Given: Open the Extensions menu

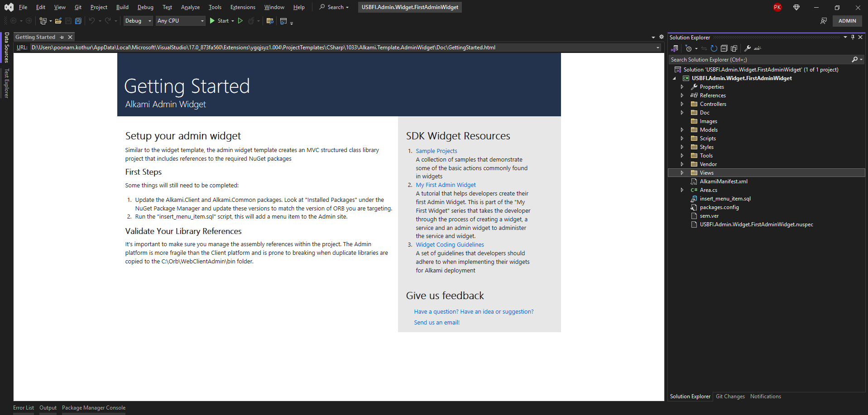Looking at the screenshot, I should (x=243, y=7).
